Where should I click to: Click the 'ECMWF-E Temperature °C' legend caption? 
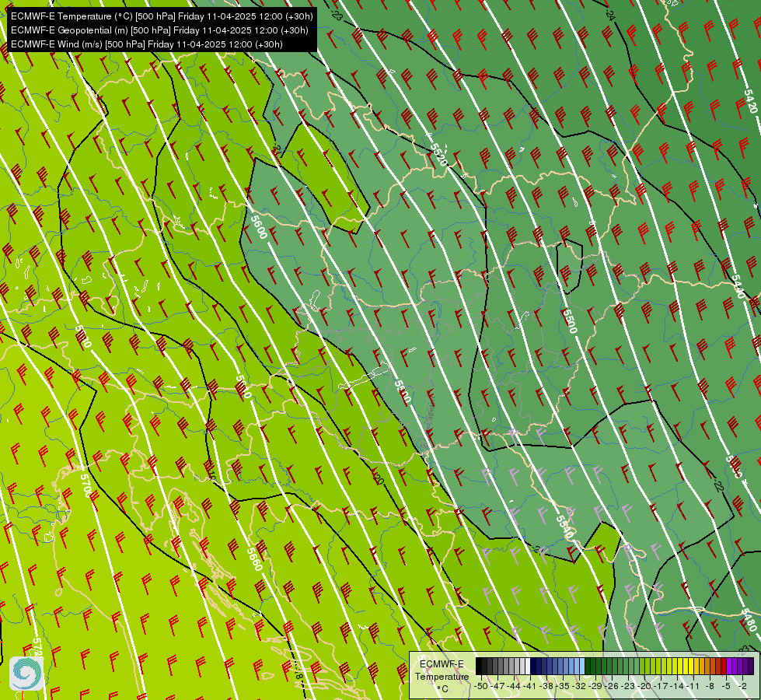click(x=442, y=676)
